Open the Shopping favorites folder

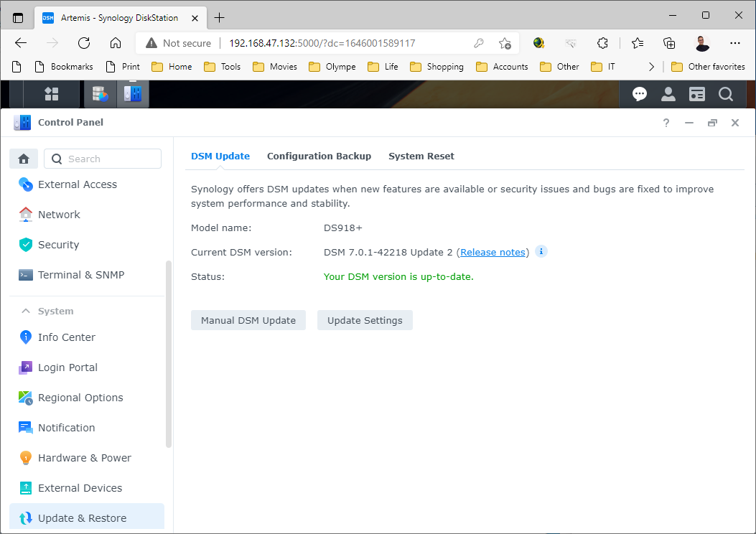(x=437, y=67)
